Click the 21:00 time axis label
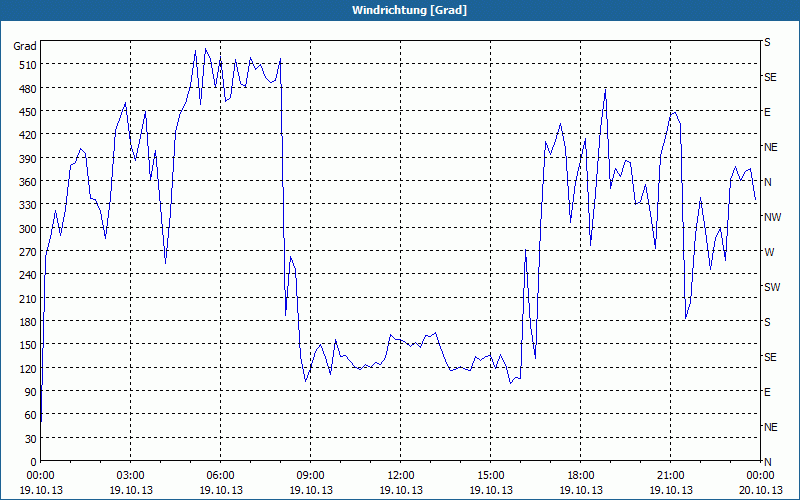The image size is (800, 500). tap(670, 476)
